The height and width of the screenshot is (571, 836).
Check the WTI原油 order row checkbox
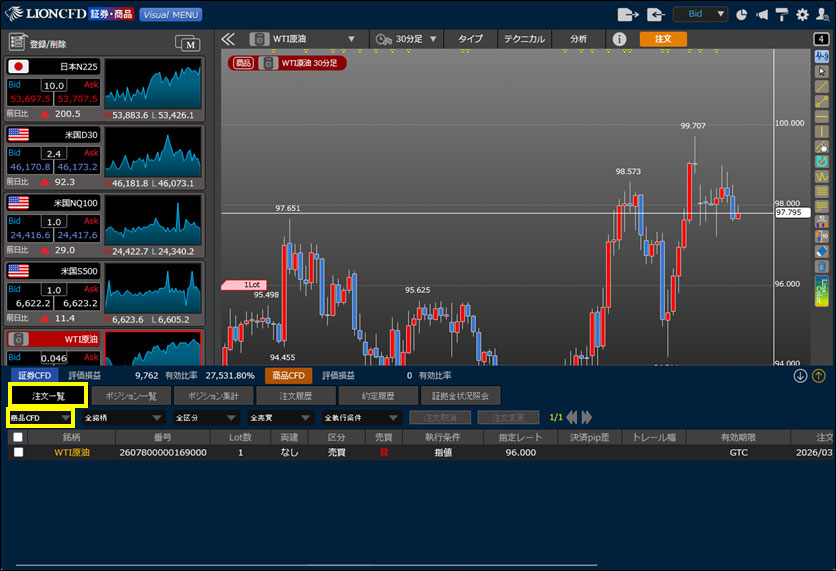coord(18,452)
